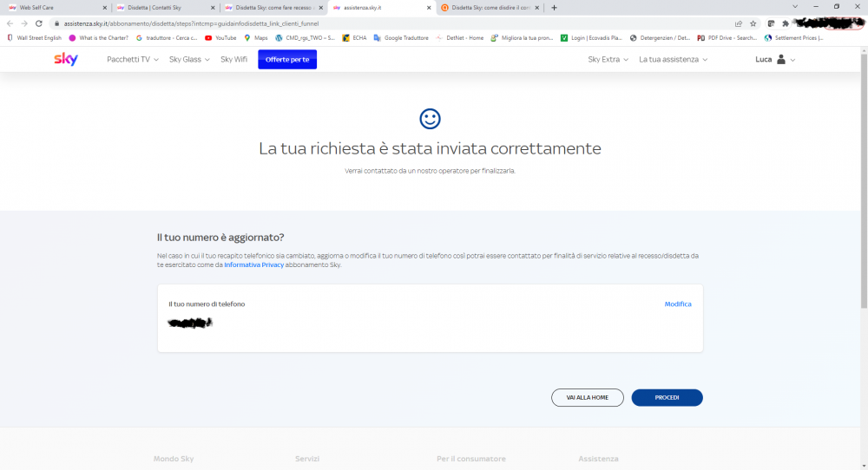Screen dimensions: 868x470
Task: Open Sky Wifi in the navigation
Action: [233, 59]
